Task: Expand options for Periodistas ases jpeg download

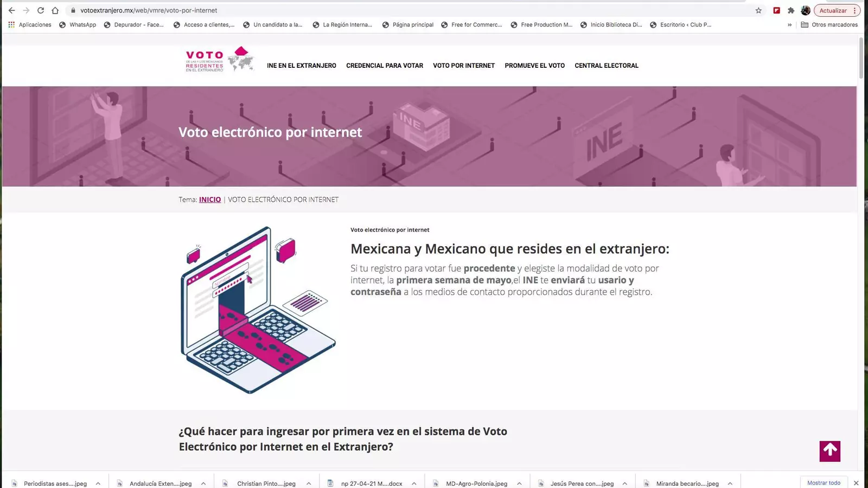Action: 98,483
